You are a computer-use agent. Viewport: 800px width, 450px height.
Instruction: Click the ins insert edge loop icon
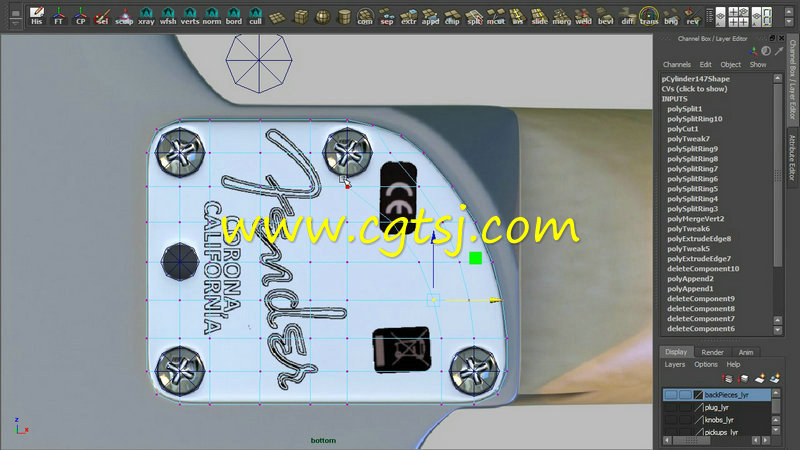click(518, 16)
